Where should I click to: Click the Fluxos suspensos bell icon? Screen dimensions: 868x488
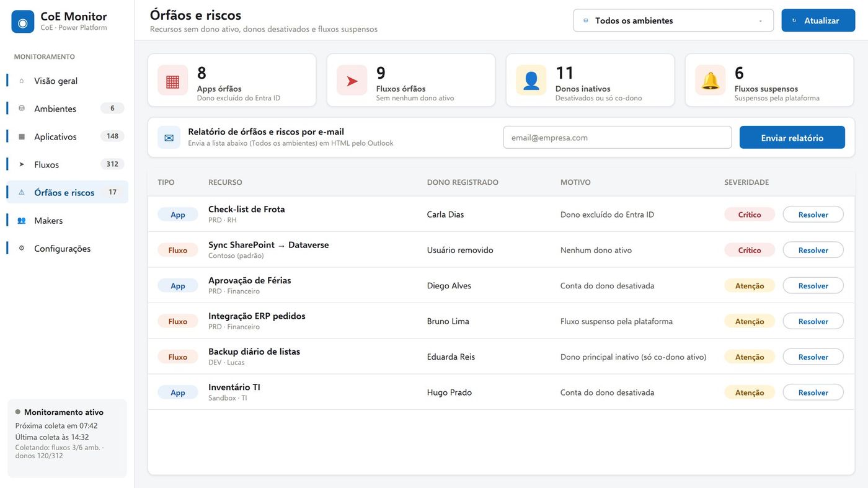(711, 81)
